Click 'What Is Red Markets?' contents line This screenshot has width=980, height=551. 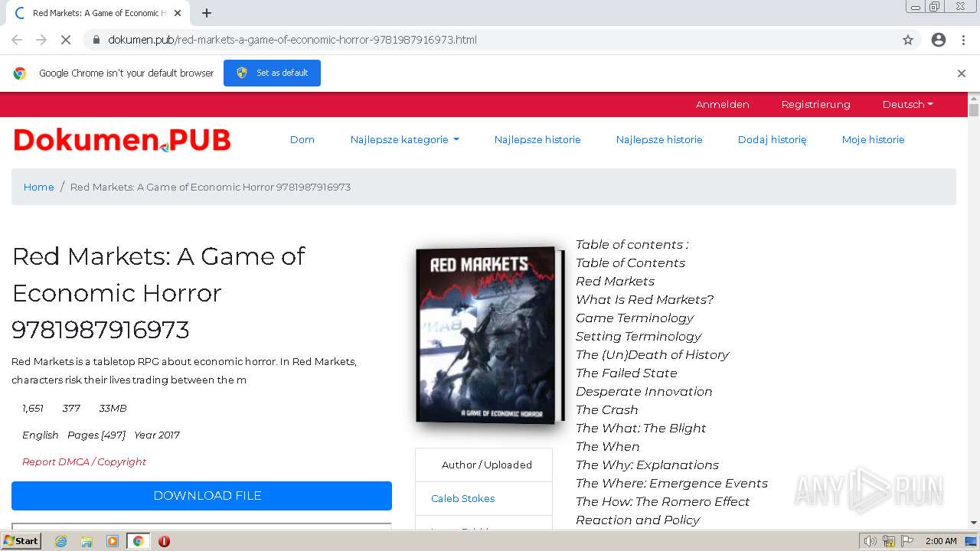[645, 299]
